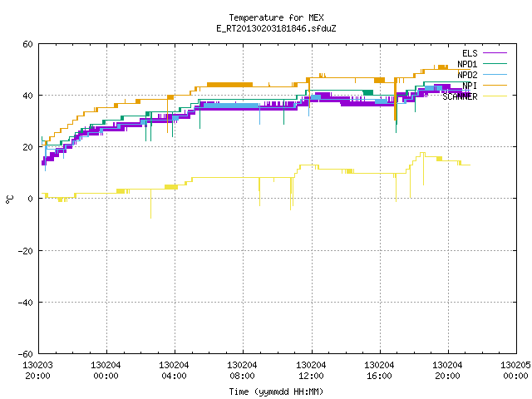Click the x-axis tick label 130204 20:00

(x=447, y=371)
